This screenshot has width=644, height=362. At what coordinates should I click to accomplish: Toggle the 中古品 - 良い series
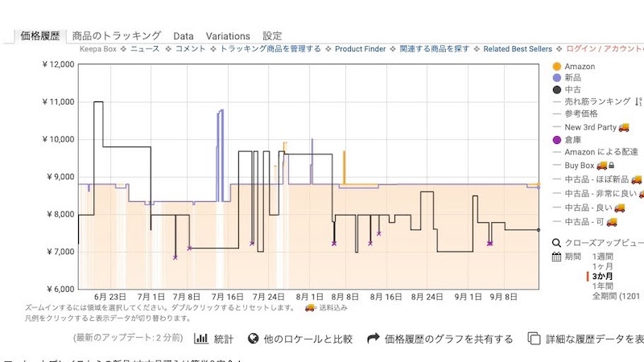588,208
